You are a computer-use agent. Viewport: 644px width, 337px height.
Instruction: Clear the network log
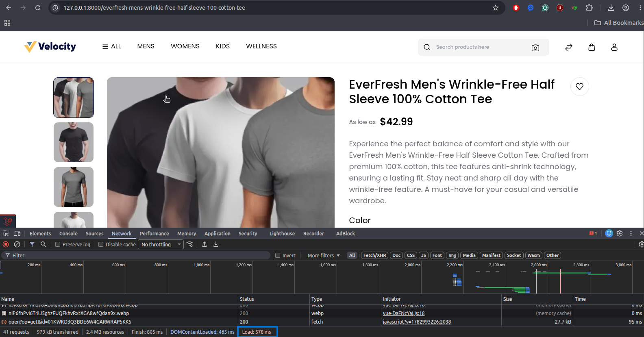[17, 244]
